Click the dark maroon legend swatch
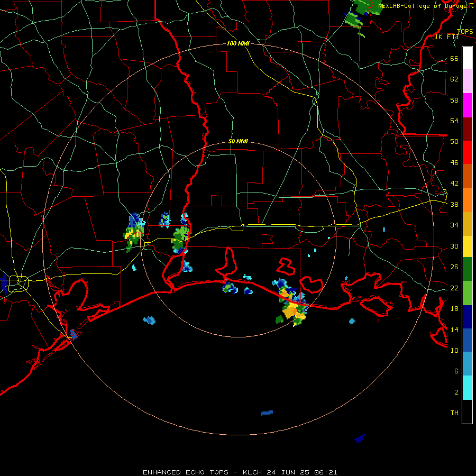 467,129
